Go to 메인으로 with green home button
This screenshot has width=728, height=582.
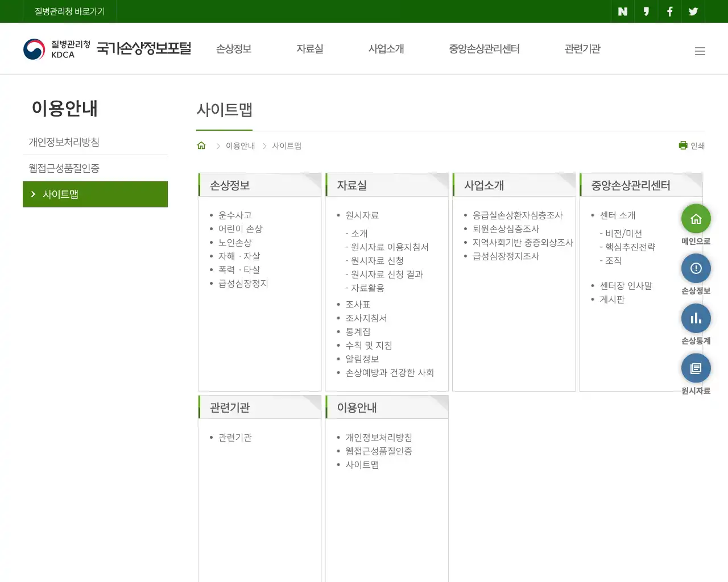pos(696,219)
